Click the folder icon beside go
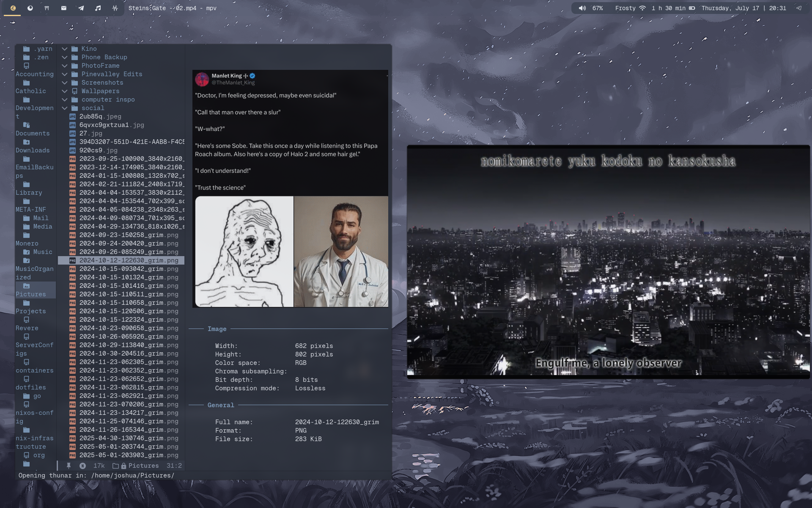 tap(26, 396)
